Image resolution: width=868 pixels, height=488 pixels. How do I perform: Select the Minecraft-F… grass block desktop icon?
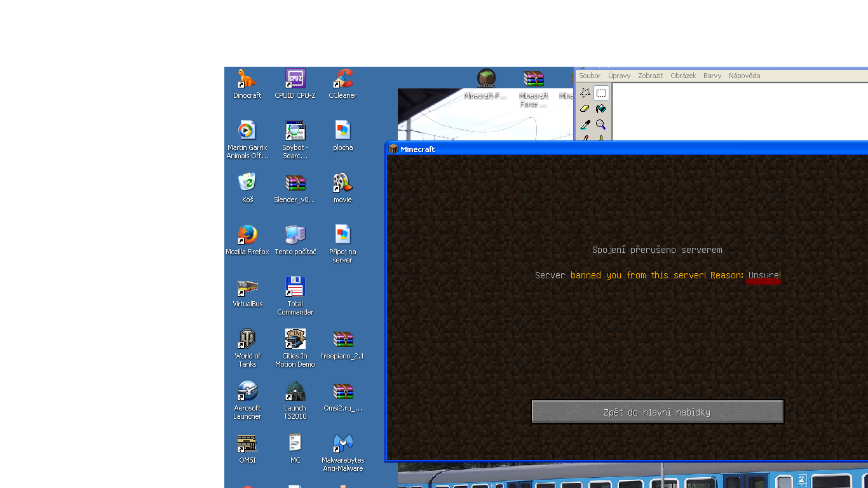486,84
